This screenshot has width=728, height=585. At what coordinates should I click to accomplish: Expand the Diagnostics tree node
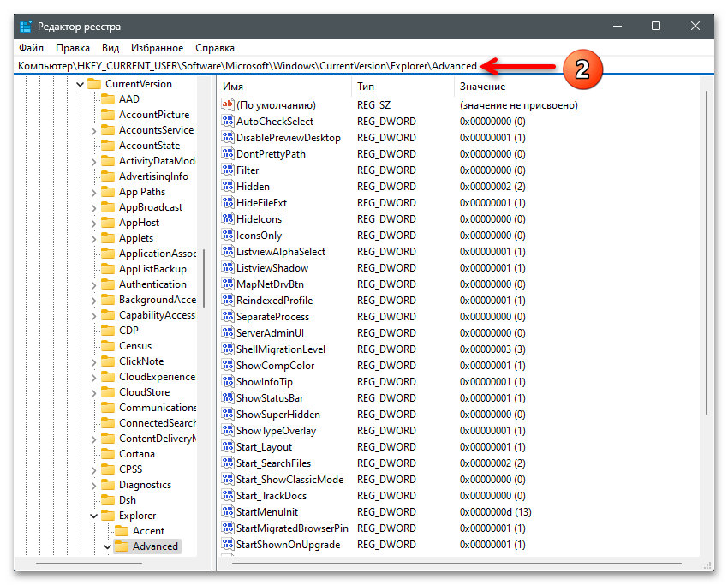pyautogui.click(x=94, y=485)
